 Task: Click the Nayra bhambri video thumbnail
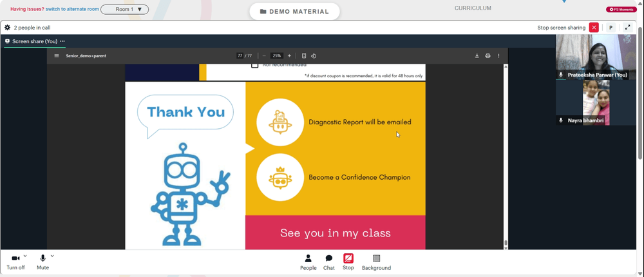pos(596,102)
